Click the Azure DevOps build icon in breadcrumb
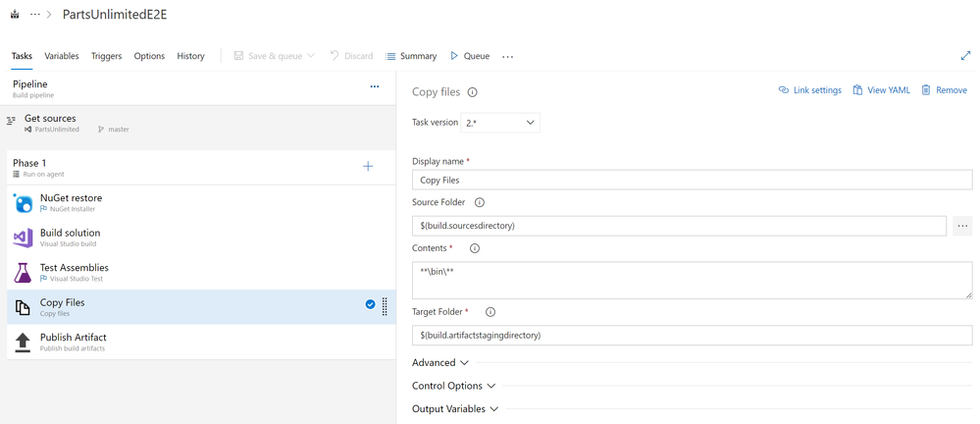 click(15, 15)
